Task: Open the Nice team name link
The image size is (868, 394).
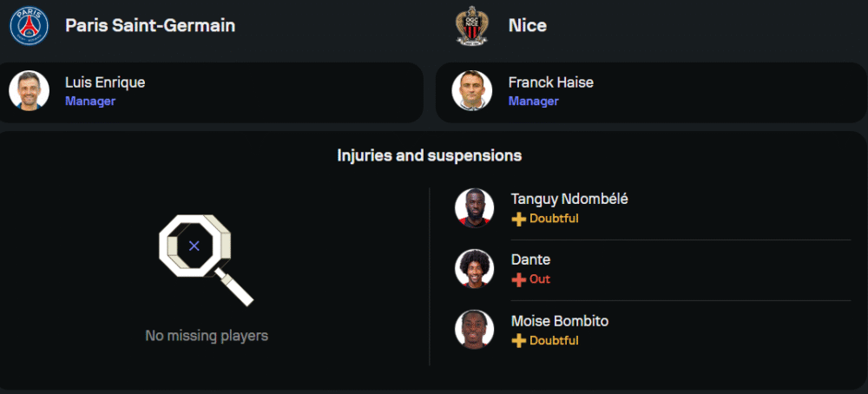Action: (528, 25)
